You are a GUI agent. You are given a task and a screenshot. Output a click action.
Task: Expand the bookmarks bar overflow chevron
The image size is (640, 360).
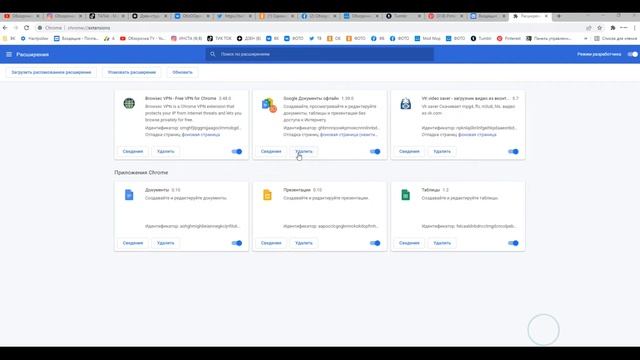coord(586,38)
